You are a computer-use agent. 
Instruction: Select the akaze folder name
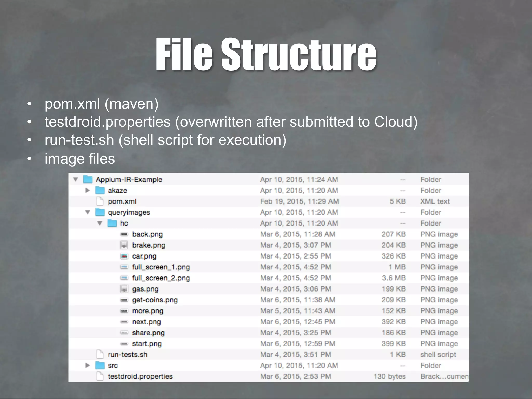coord(117,191)
